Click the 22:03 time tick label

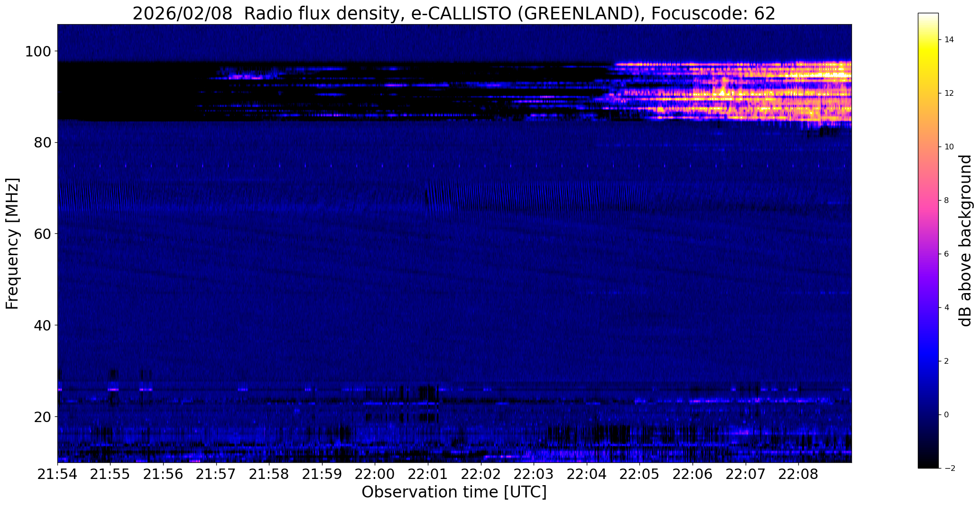click(x=534, y=474)
